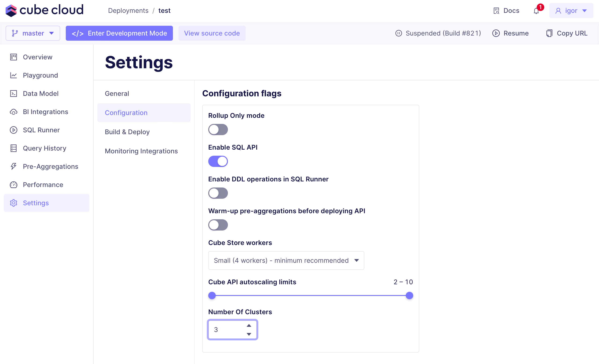Screen dimensions: 599x364
Task: Open the Playground chart icon
Action: [13, 75]
